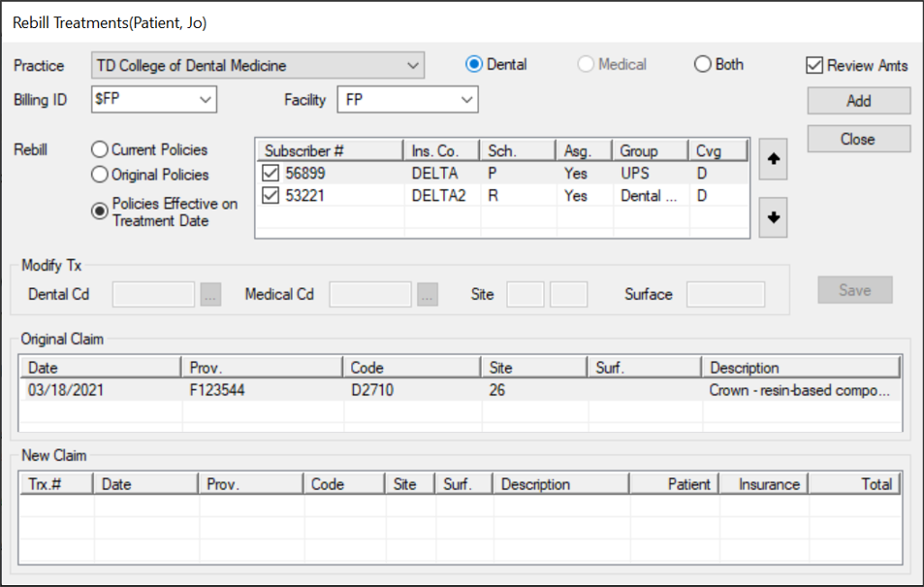This screenshot has width=924, height=587.
Task: Click the up arrow to move policy
Action: 772,160
